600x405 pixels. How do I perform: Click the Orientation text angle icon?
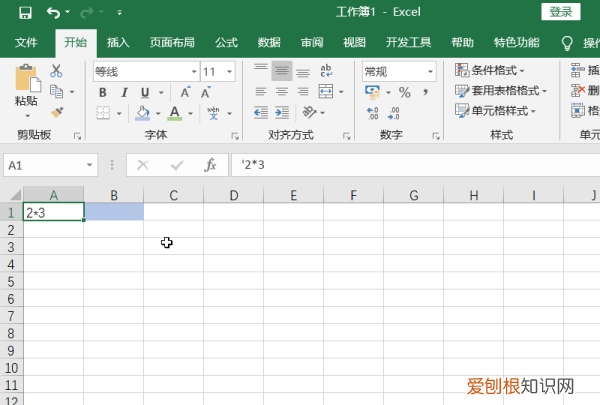click(309, 112)
